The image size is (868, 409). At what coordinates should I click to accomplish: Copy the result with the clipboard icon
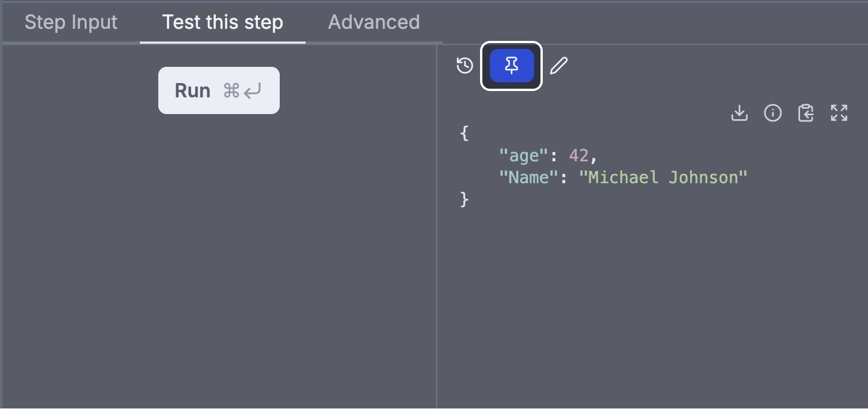point(806,113)
